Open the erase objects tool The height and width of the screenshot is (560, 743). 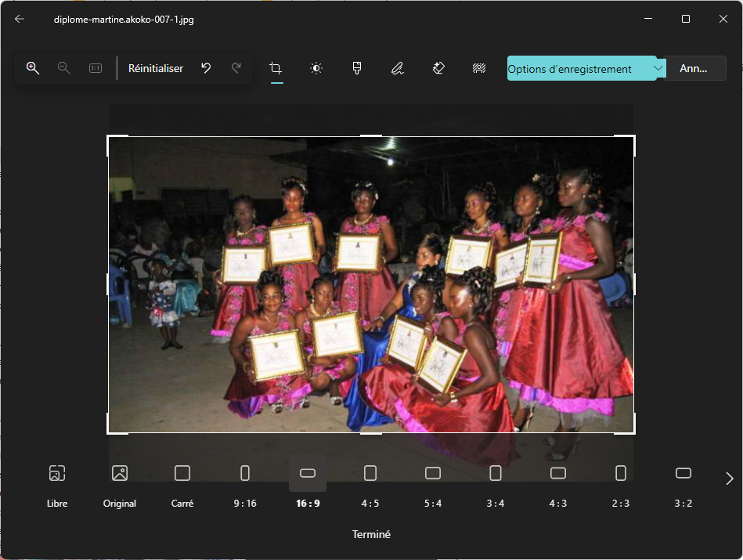point(438,68)
